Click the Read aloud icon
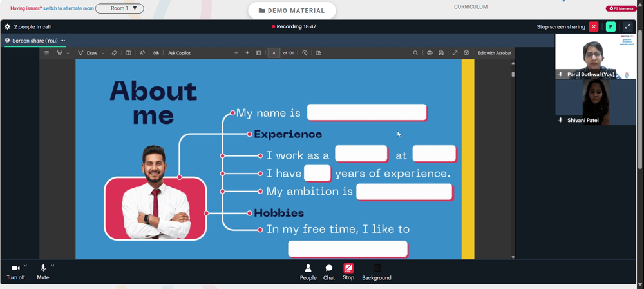Screen dimensions: 644x289 [x=142, y=53]
